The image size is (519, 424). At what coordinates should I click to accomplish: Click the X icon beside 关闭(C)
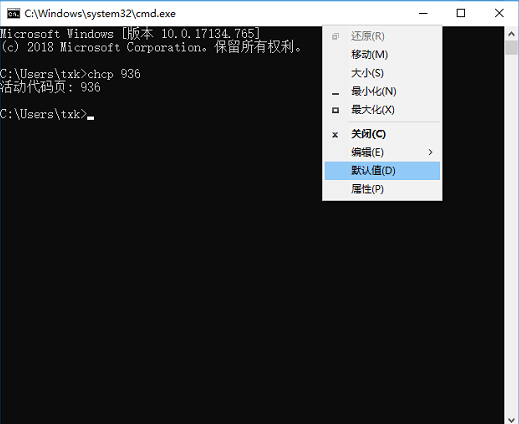click(x=335, y=135)
